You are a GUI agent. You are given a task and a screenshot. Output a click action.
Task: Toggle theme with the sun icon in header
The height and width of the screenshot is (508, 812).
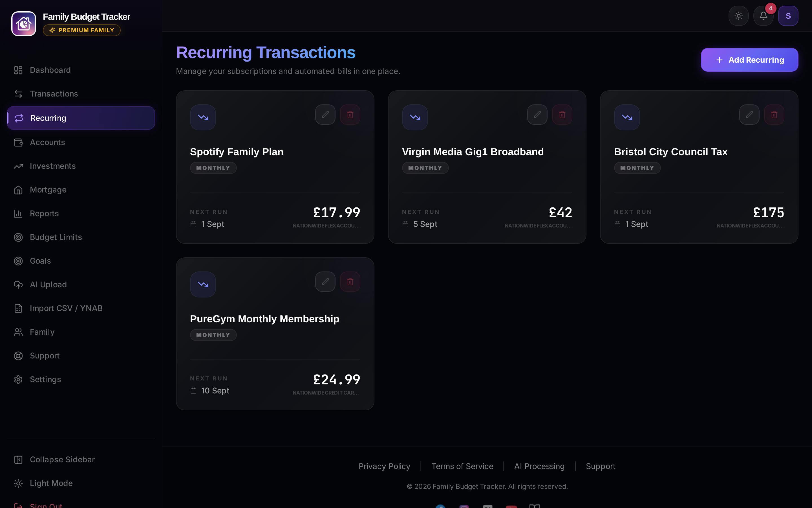(738, 16)
